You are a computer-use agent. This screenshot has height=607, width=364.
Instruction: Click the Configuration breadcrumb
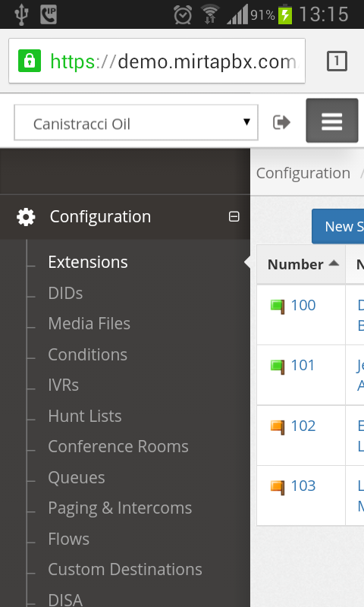click(x=303, y=173)
